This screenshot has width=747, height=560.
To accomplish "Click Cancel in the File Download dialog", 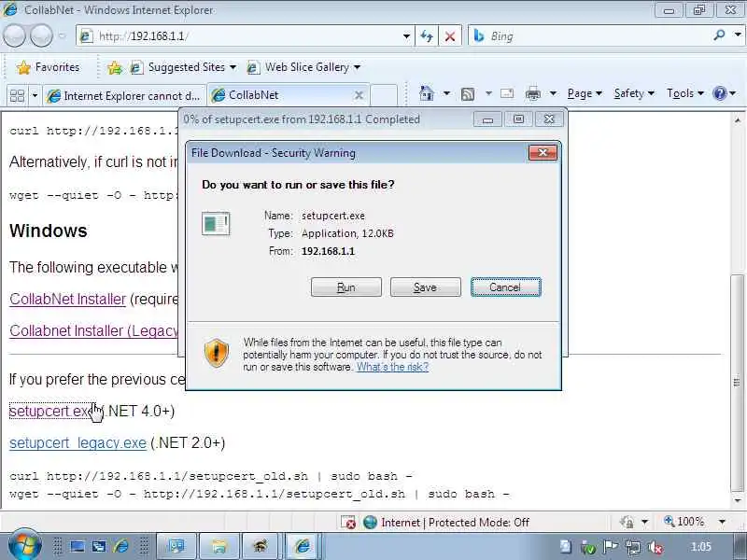I will [x=505, y=287].
